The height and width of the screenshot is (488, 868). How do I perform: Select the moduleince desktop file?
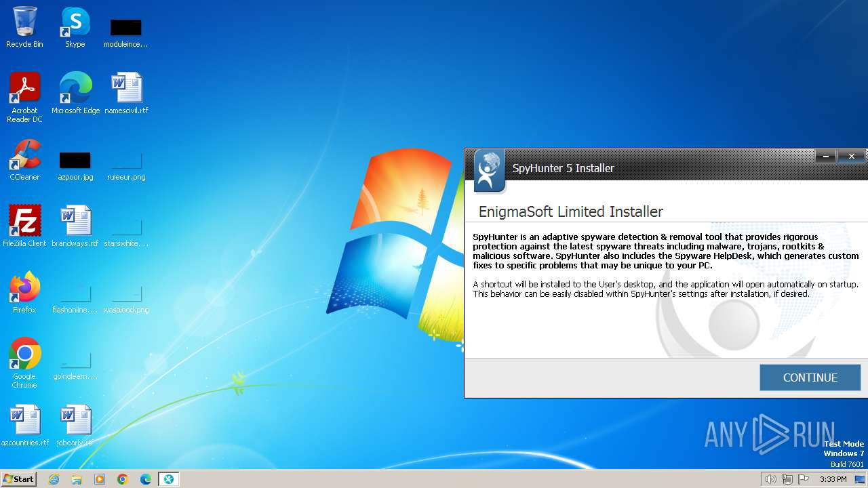click(125, 33)
